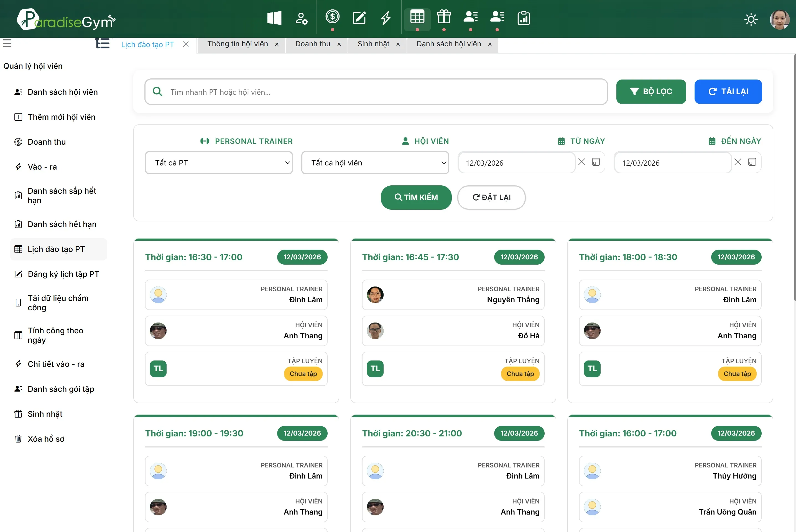This screenshot has width=796, height=532.
Task: Click the TẢI LẠI reload button
Action: [x=728, y=92]
